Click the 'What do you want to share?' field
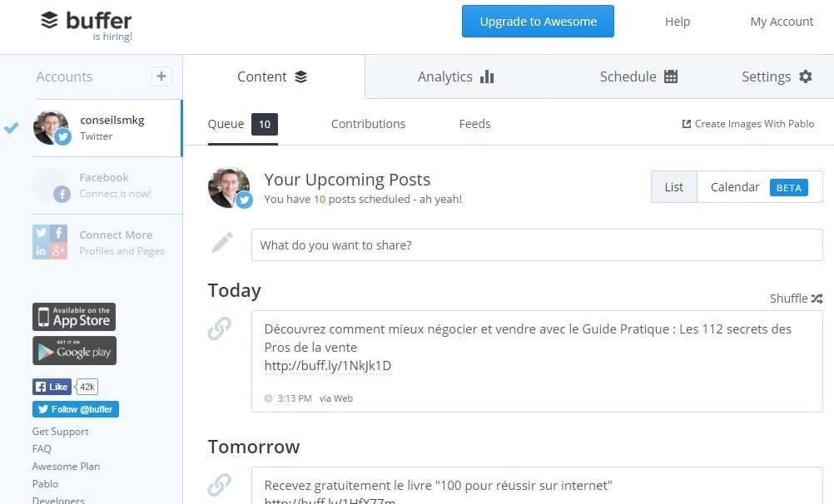 pyautogui.click(x=537, y=245)
